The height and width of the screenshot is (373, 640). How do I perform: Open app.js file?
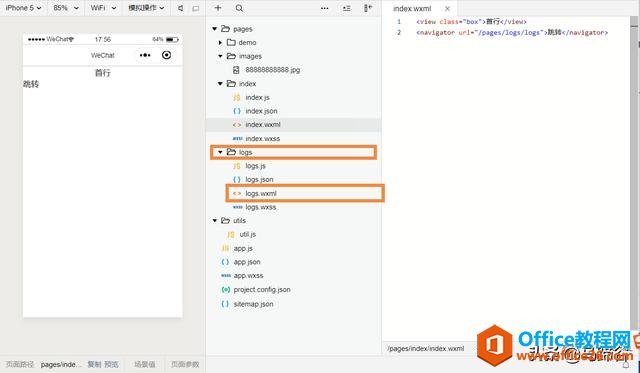pyautogui.click(x=243, y=249)
